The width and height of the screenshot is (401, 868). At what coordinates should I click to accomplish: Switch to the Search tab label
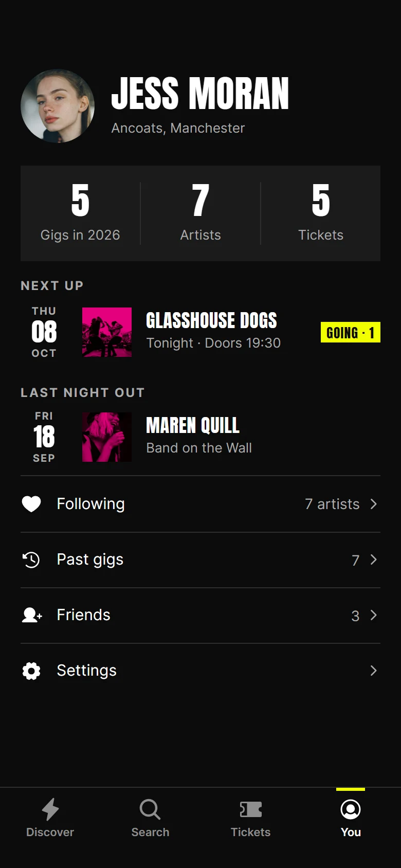click(x=150, y=832)
